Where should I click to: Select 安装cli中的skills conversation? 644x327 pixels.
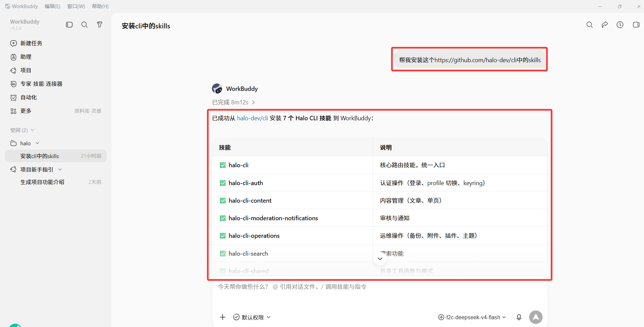pyautogui.click(x=56, y=156)
